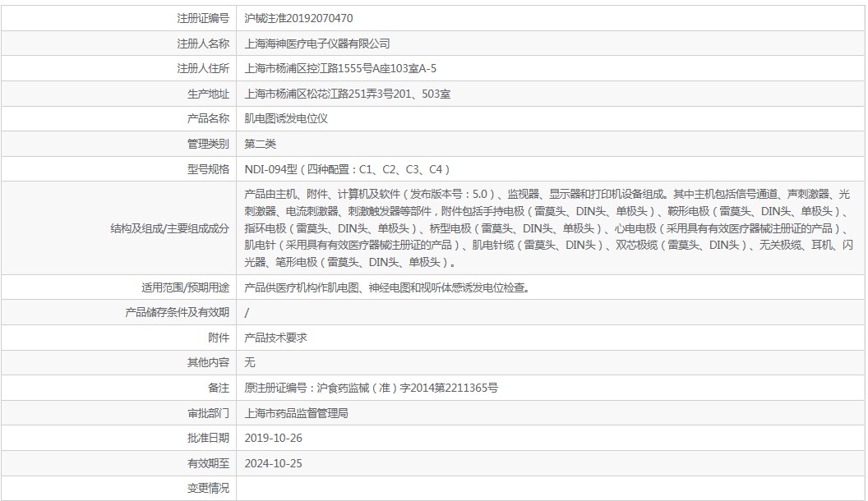Image resolution: width=868 pixels, height=501 pixels.
Task: Click the 备注 label
Action: pyautogui.click(x=219, y=388)
